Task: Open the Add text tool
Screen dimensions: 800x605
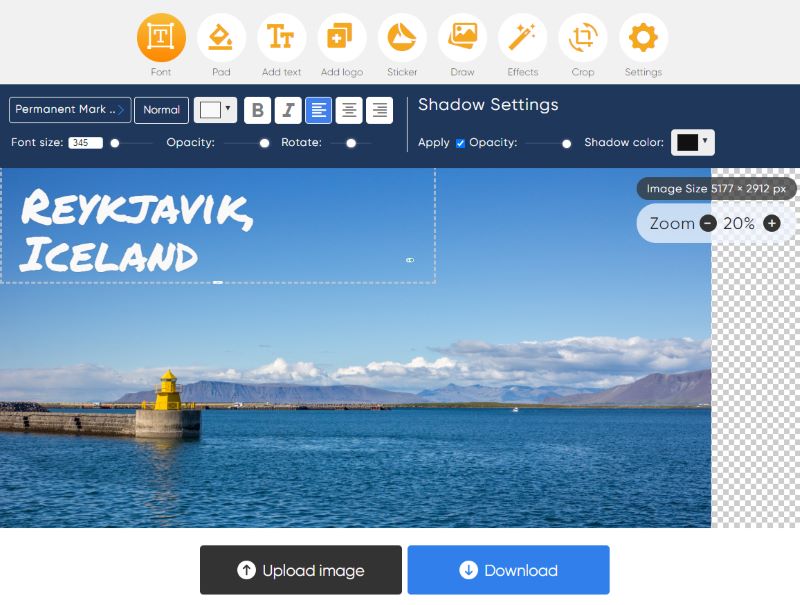Action: (x=281, y=38)
